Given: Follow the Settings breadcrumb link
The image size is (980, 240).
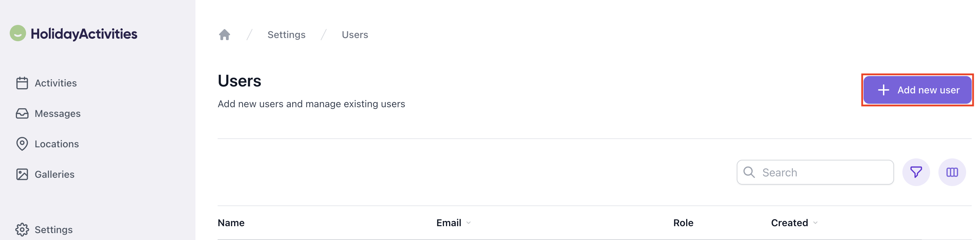Looking at the screenshot, I should (286, 35).
